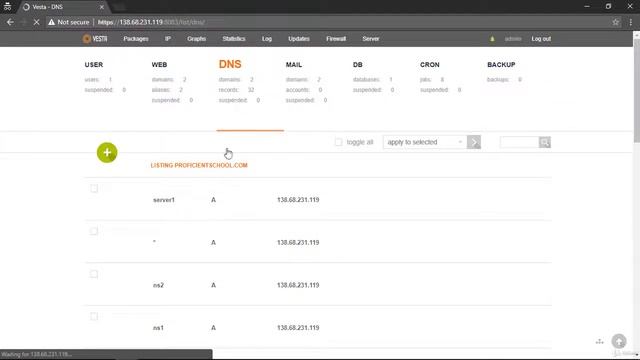Click the apply arrow button
This screenshot has width=640, height=360.
pyautogui.click(x=474, y=142)
